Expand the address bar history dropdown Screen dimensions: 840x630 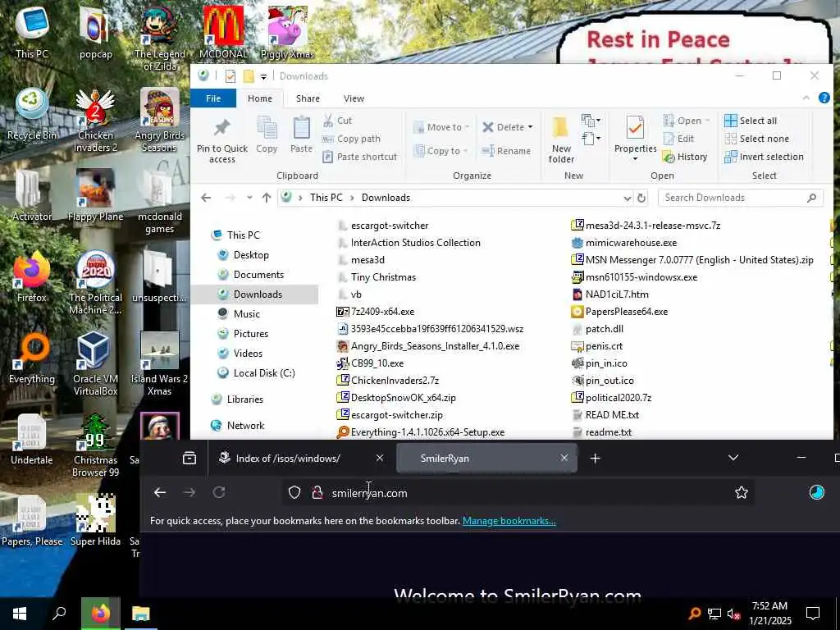click(x=628, y=198)
